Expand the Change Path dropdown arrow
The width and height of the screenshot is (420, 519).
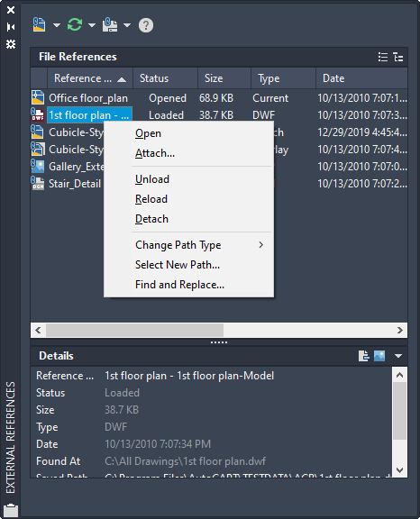[x=127, y=25]
